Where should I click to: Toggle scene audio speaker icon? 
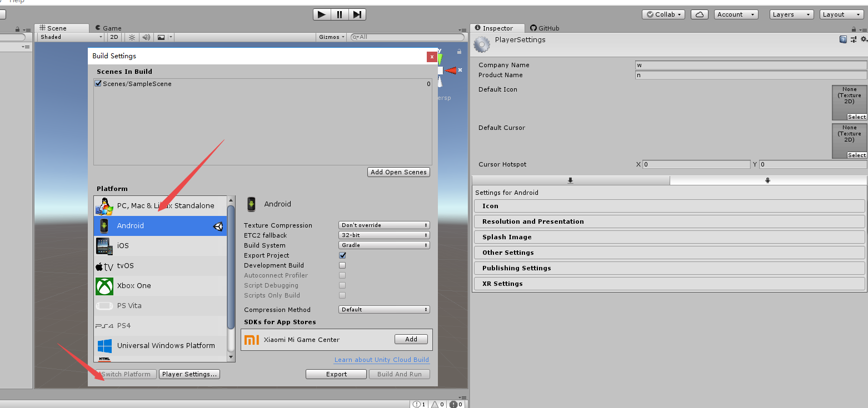coord(146,37)
